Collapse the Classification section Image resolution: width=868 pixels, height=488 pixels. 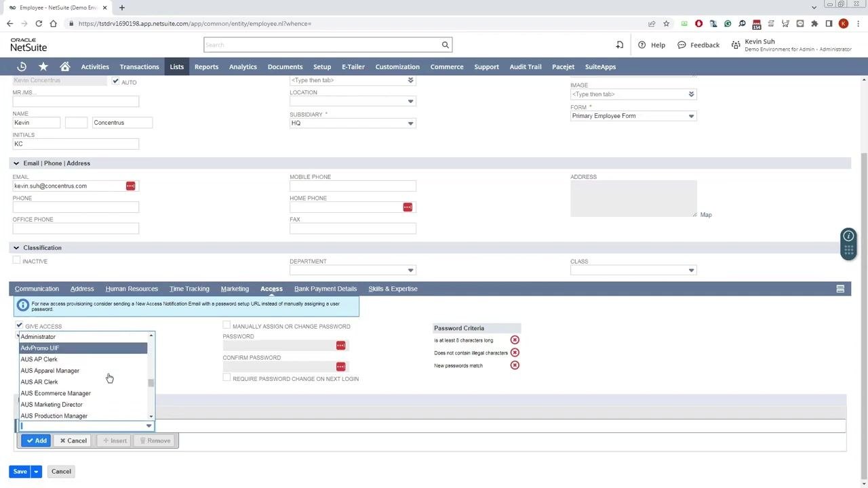(x=16, y=248)
